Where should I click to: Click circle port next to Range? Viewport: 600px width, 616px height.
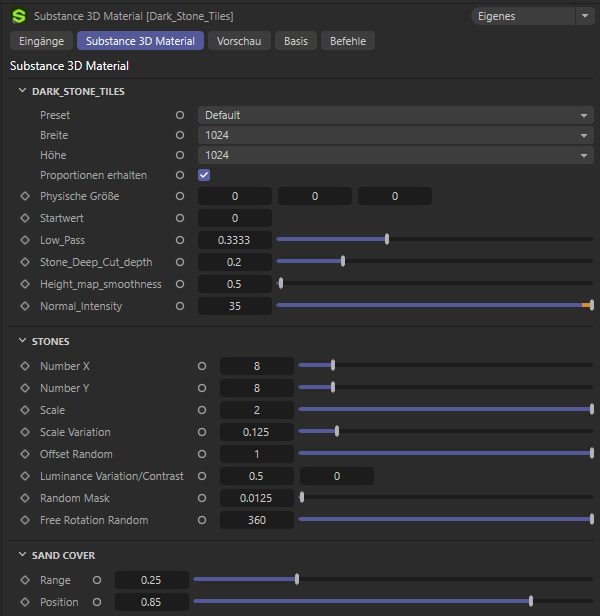[x=97, y=580]
